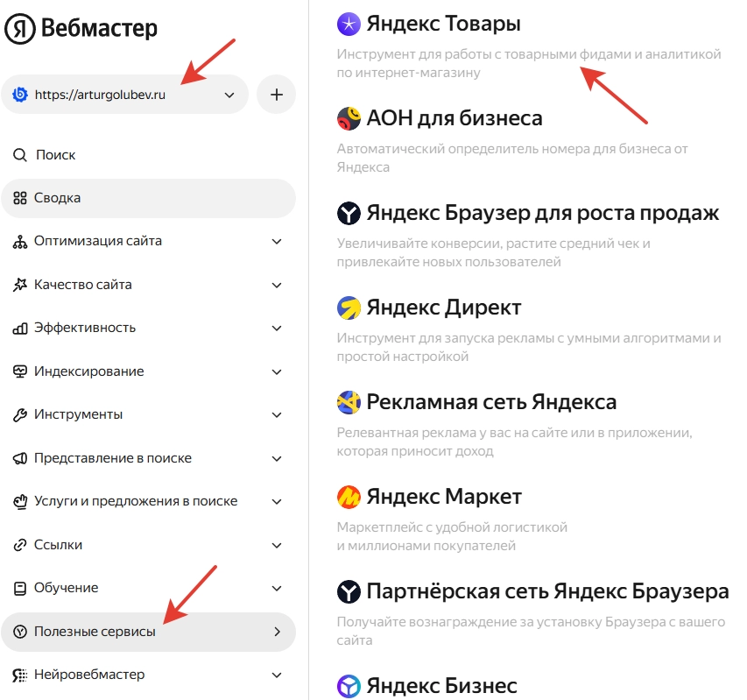This screenshot has height=700, width=747.
Task: Open the Сводка menu item
Action: 58,198
